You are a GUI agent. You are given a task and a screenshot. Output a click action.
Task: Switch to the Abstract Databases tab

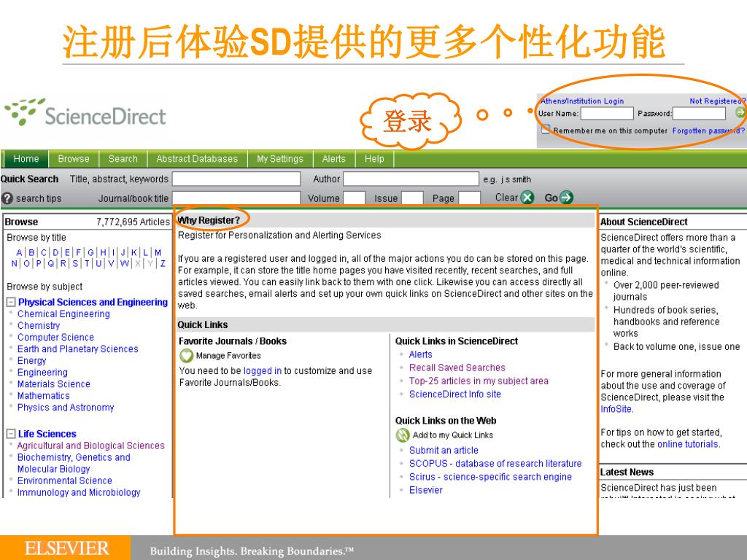click(x=197, y=159)
